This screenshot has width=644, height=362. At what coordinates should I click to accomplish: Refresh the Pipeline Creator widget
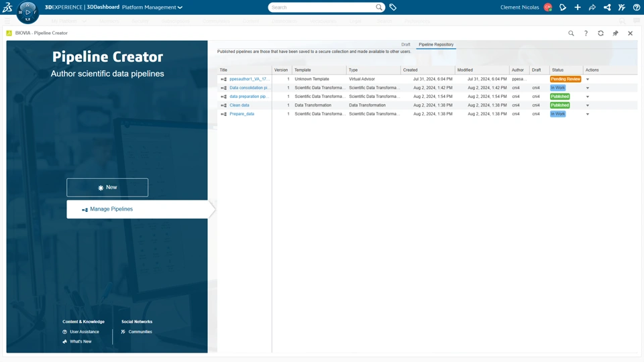pos(601,34)
